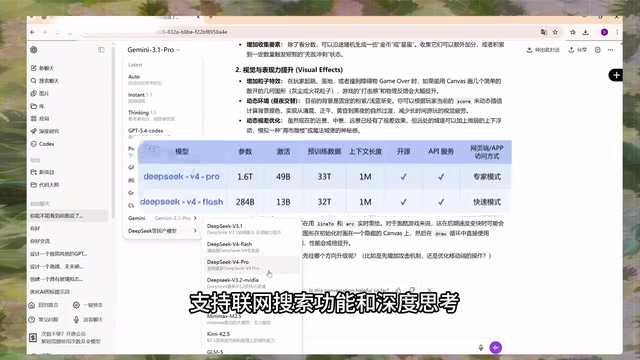
Task: Click the share upload icon
Action: pyautogui.click(x=571, y=50)
